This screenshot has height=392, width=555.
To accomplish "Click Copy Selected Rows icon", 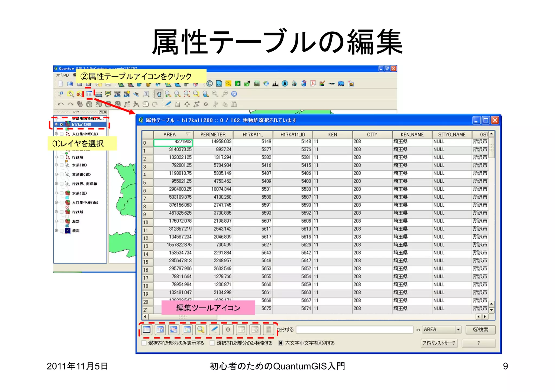I will (187, 329).
